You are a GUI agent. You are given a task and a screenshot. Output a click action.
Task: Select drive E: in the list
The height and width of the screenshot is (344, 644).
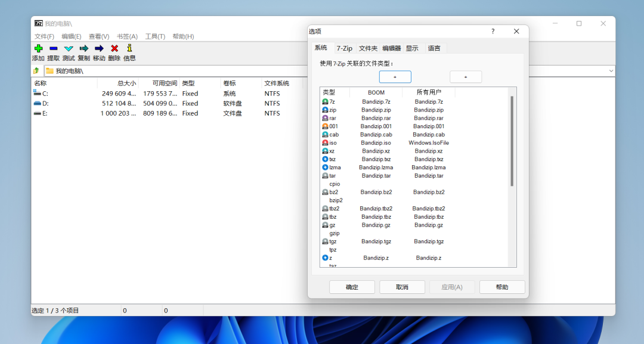coord(41,113)
